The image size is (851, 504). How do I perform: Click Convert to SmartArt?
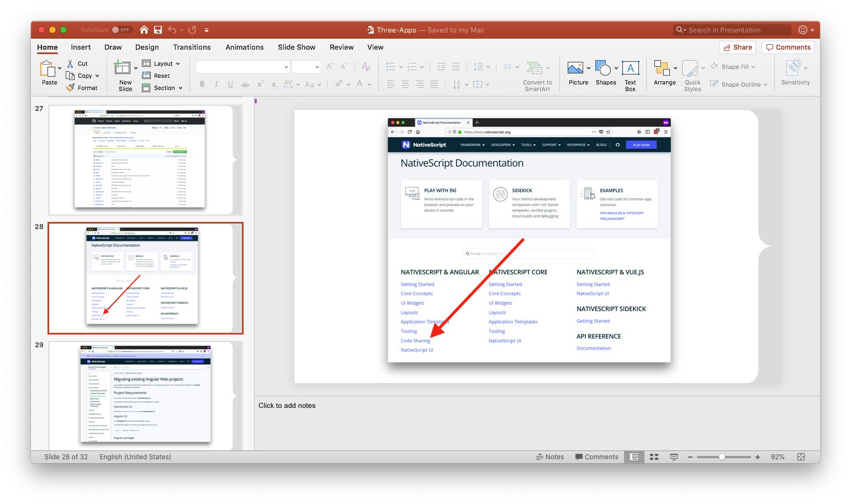(537, 76)
